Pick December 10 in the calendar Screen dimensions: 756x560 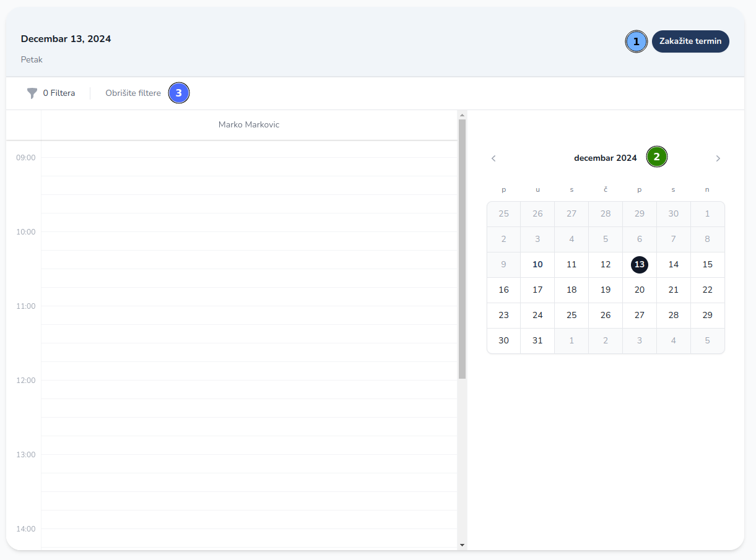tap(537, 265)
